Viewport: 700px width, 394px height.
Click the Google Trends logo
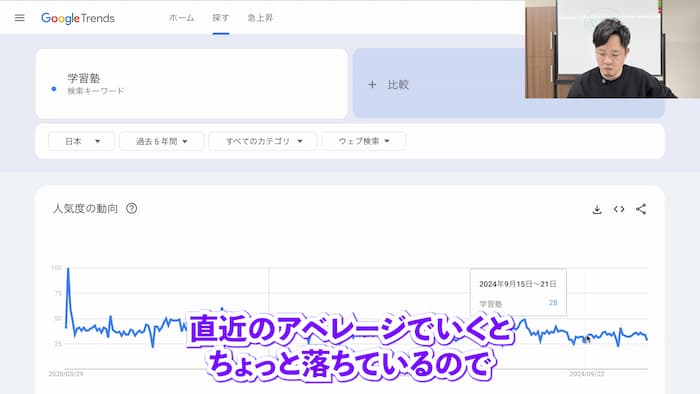pyautogui.click(x=78, y=18)
